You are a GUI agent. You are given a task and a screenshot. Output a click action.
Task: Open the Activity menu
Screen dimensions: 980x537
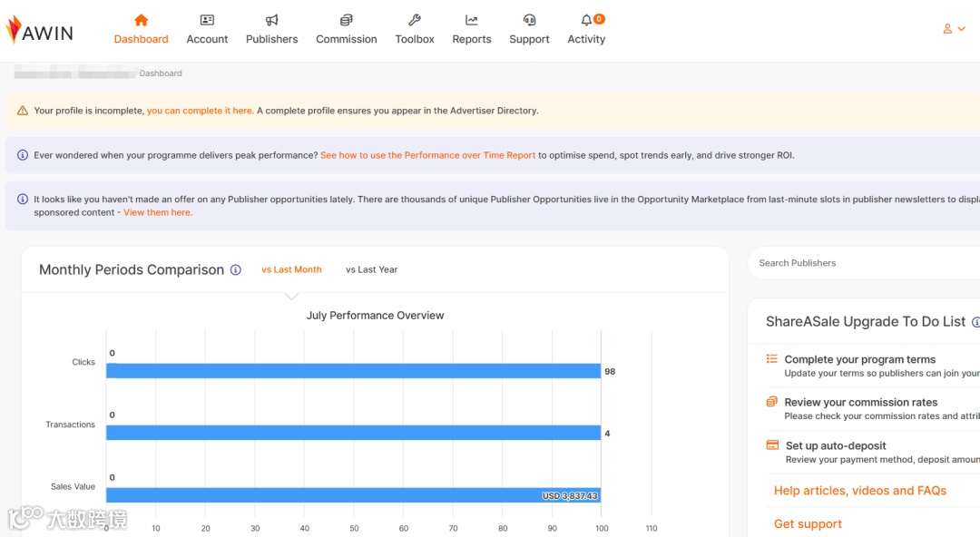[586, 29]
